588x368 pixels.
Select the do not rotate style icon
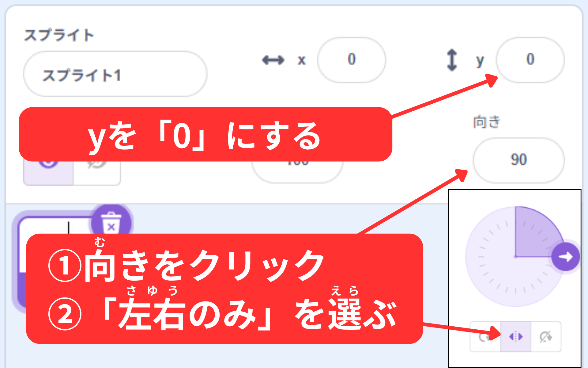pyautogui.click(x=546, y=337)
